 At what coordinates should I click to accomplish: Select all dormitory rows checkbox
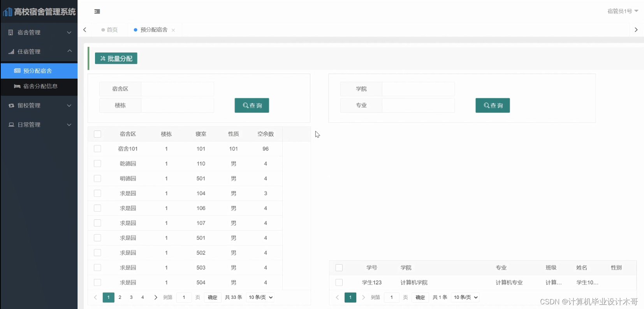click(x=97, y=134)
